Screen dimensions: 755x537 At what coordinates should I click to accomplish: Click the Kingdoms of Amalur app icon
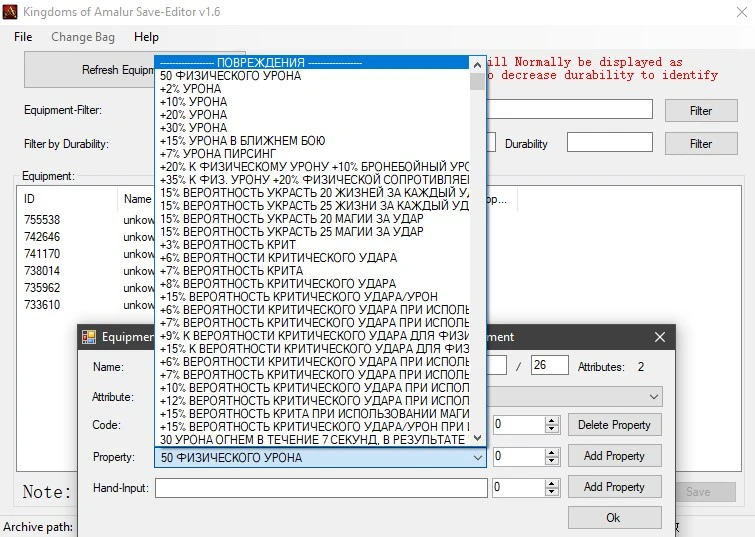pyautogui.click(x=10, y=12)
